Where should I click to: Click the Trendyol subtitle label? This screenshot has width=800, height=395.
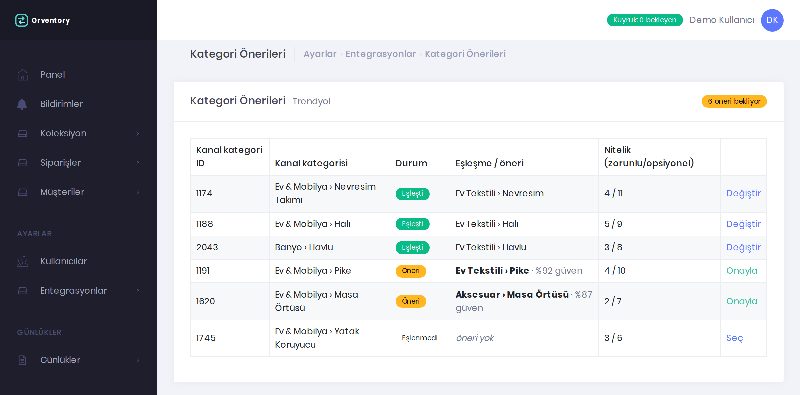pyautogui.click(x=311, y=102)
